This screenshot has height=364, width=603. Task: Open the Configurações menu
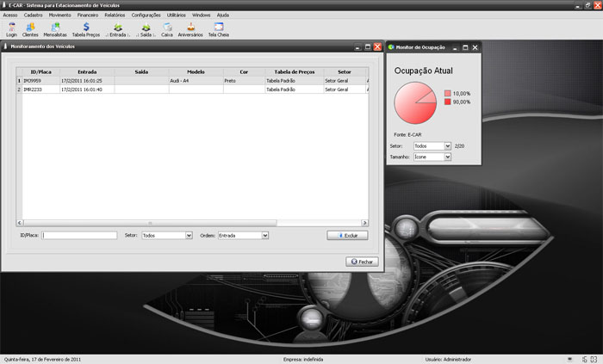(x=146, y=15)
